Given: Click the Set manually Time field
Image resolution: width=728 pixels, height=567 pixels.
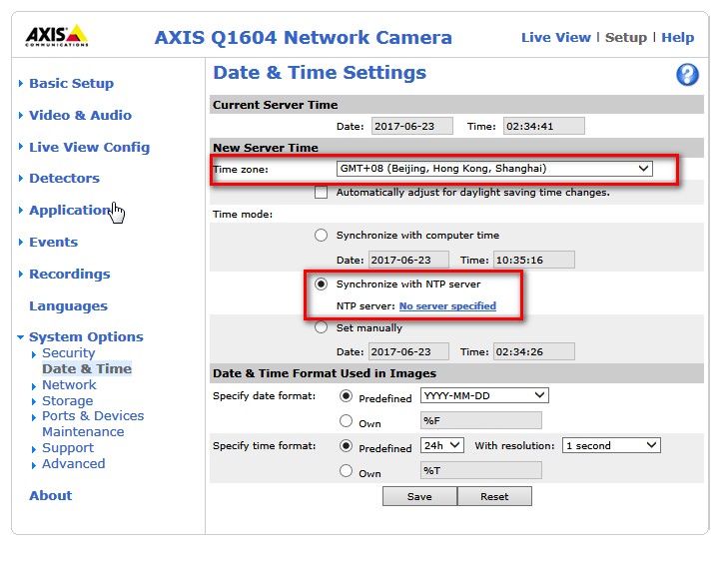Looking at the screenshot, I should (x=534, y=351).
